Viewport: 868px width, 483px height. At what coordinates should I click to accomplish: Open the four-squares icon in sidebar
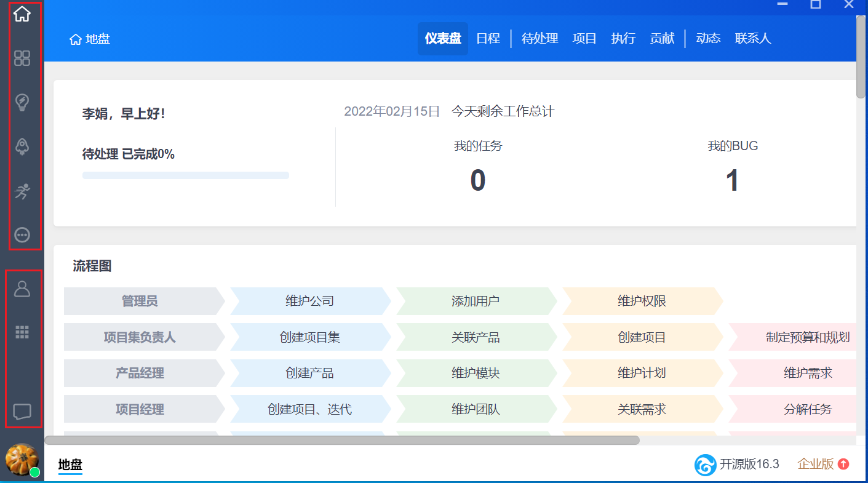(x=22, y=58)
